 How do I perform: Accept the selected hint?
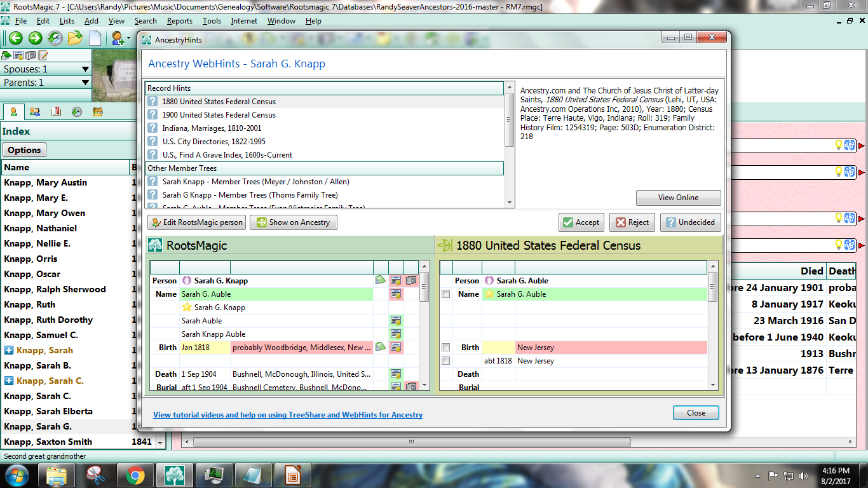[x=581, y=222]
